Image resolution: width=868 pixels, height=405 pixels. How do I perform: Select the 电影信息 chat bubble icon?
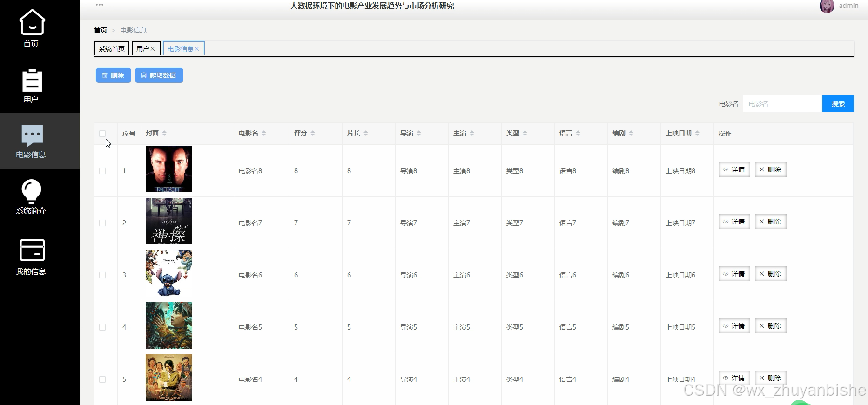(x=32, y=136)
